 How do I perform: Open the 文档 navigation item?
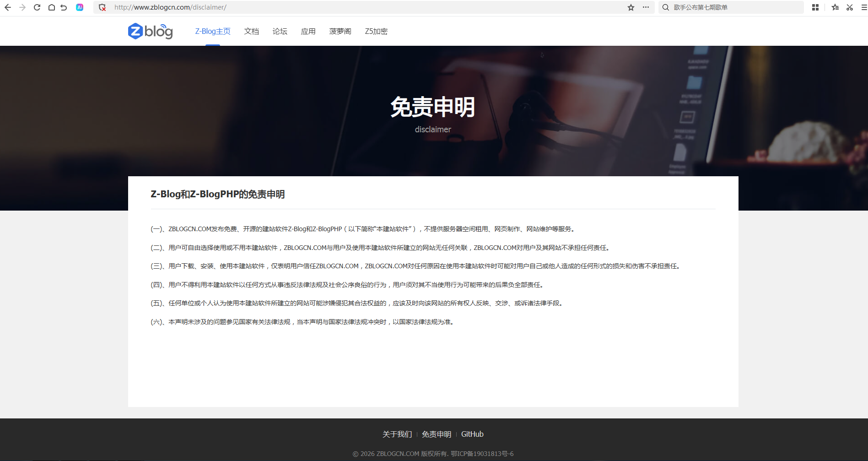pos(252,31)
